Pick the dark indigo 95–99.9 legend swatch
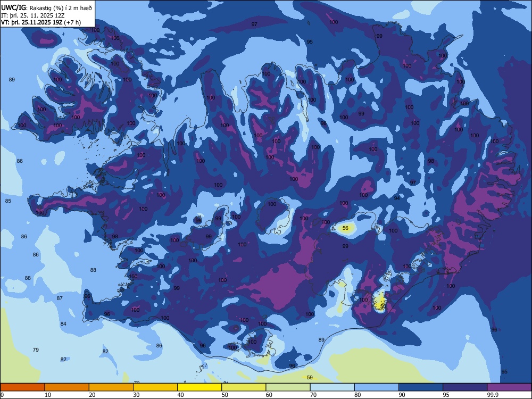 point(465,387)
